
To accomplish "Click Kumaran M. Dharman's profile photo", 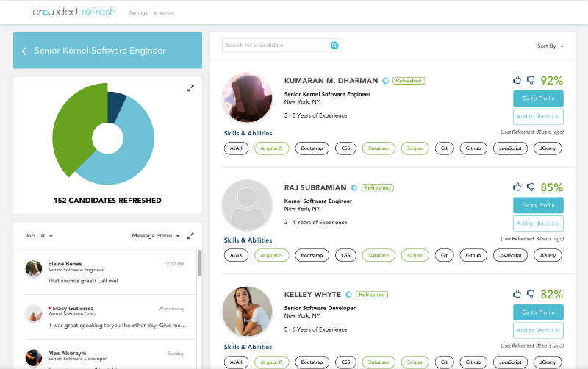I will click(x=247, y=98).
